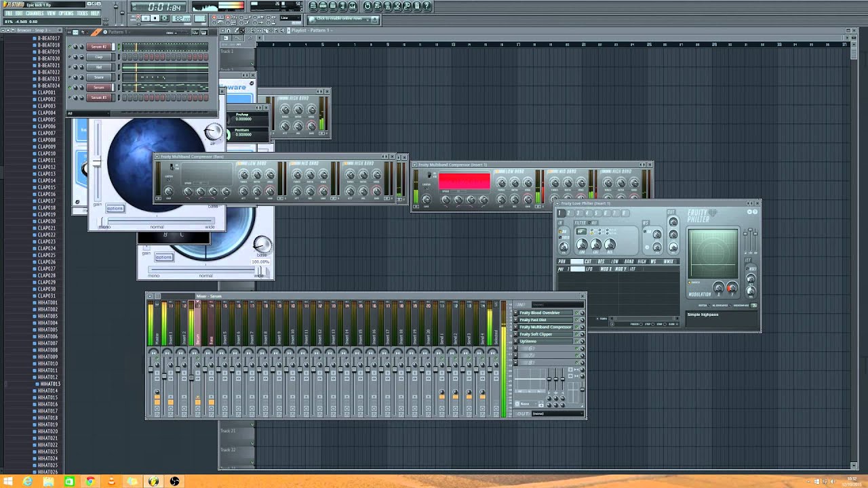Open the View piano roll shortcut icon
The height and width of the screenshot is (488, 868).
332,6
